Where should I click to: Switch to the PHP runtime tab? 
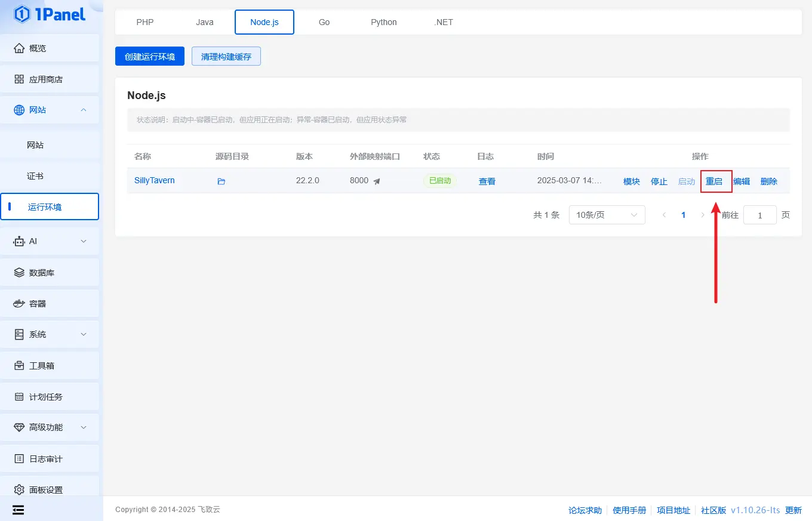pos(145,22)
